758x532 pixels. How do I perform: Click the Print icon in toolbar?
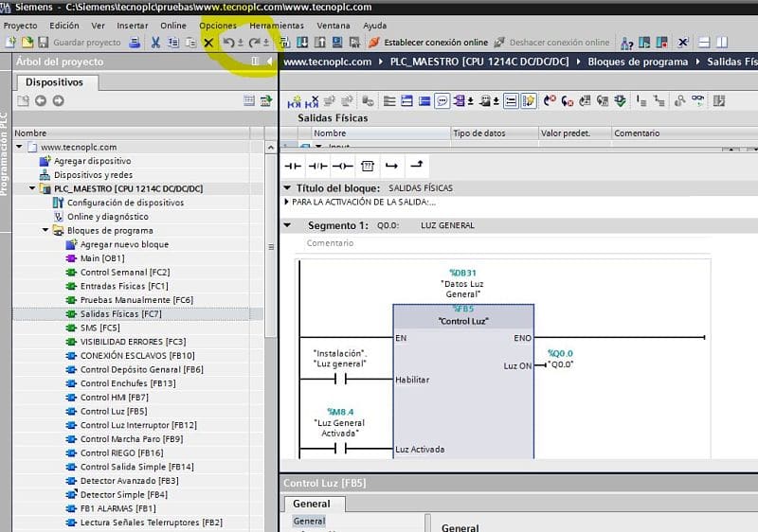135,43
